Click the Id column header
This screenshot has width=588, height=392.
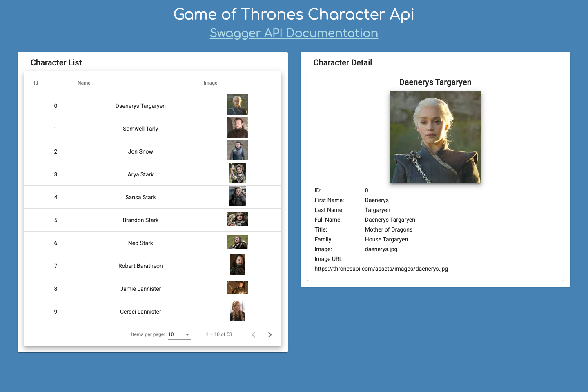tap(36, 82)
